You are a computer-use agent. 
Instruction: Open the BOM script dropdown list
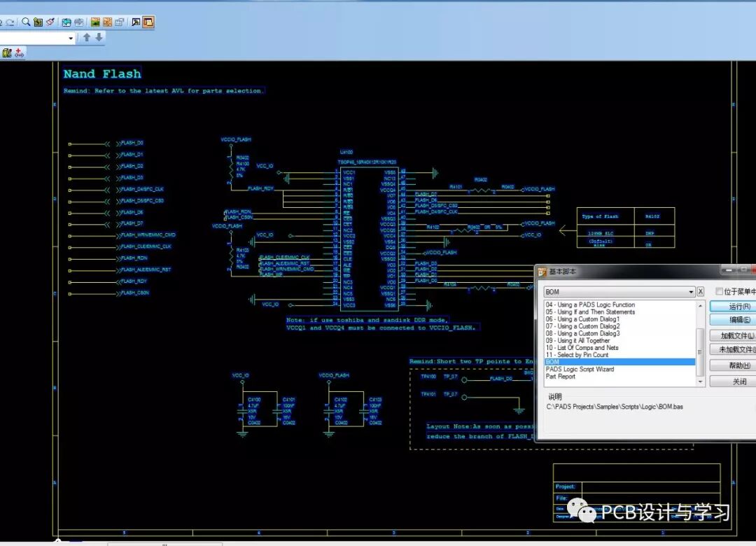pyautogui.click(x=691, y=292)
